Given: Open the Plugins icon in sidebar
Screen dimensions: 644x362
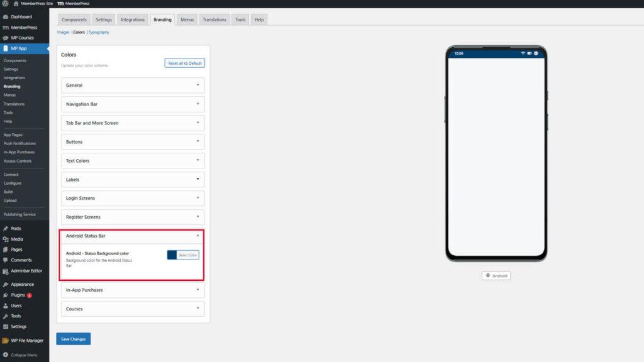Looking at the screenshot, I should (x=6, y=295).
